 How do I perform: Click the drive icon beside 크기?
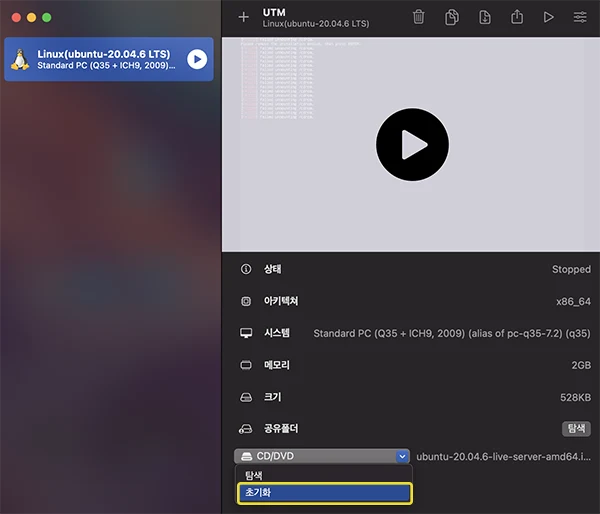point(246,397)
